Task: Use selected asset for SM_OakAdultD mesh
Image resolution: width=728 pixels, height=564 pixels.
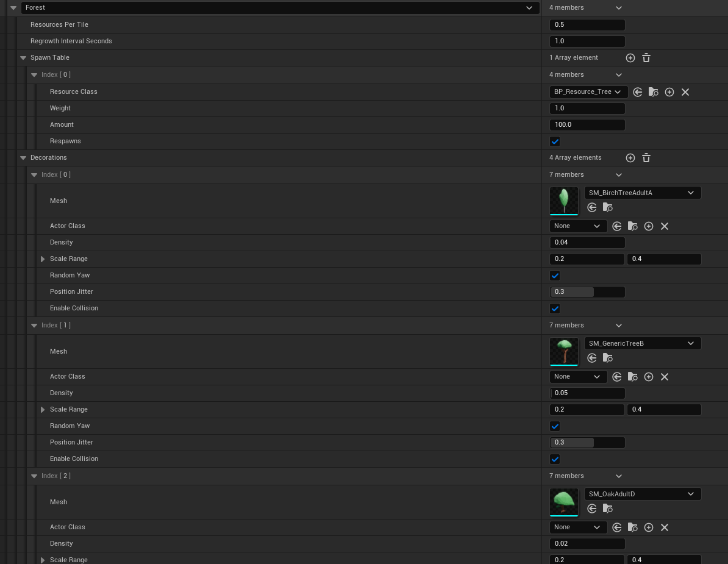Action: (x=591, y=509)
